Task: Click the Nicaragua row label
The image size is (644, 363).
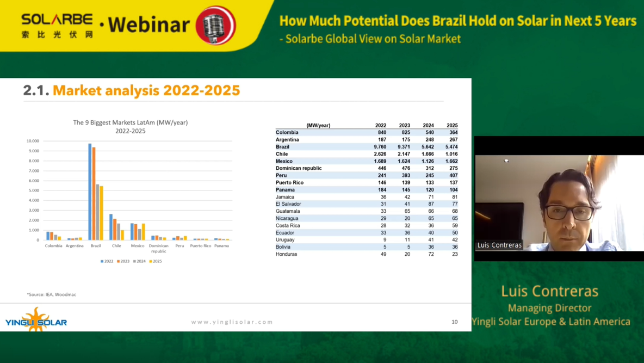Action: pos(287,218)
